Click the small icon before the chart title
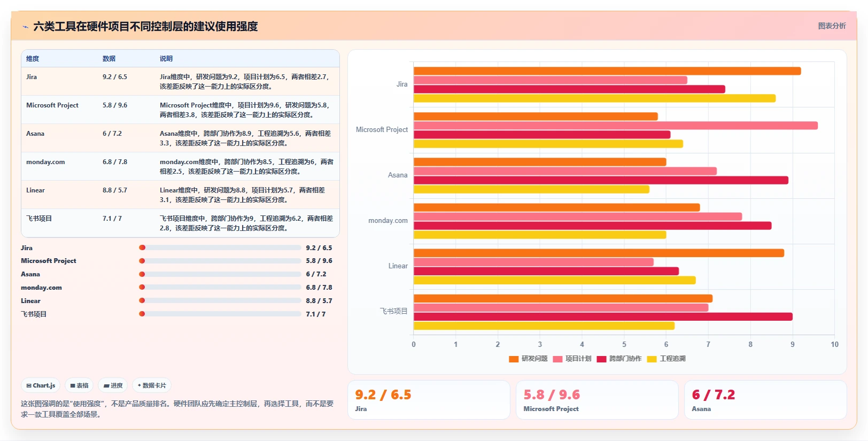Viewport: 868px width, 441px height. (25, 27)
